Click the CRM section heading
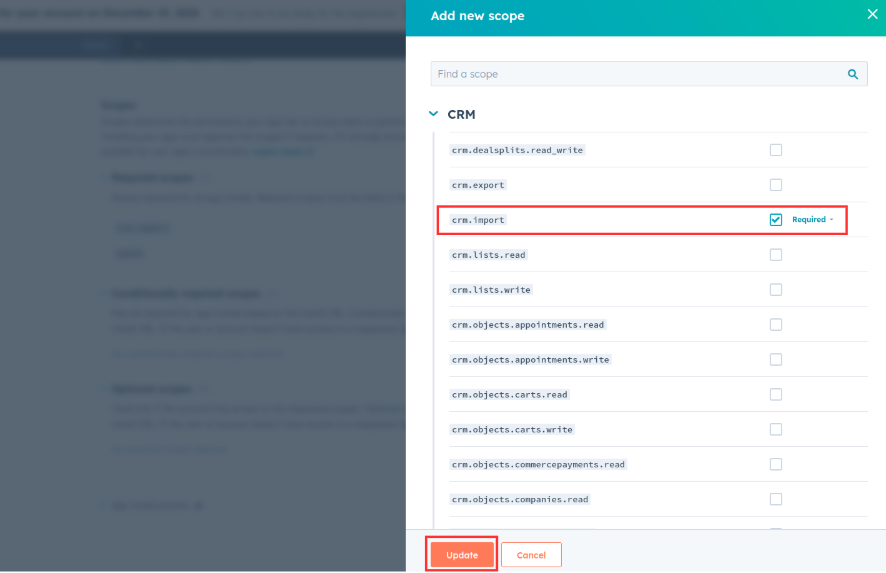This screenshot has height=573, width=886. click(461, 114)
